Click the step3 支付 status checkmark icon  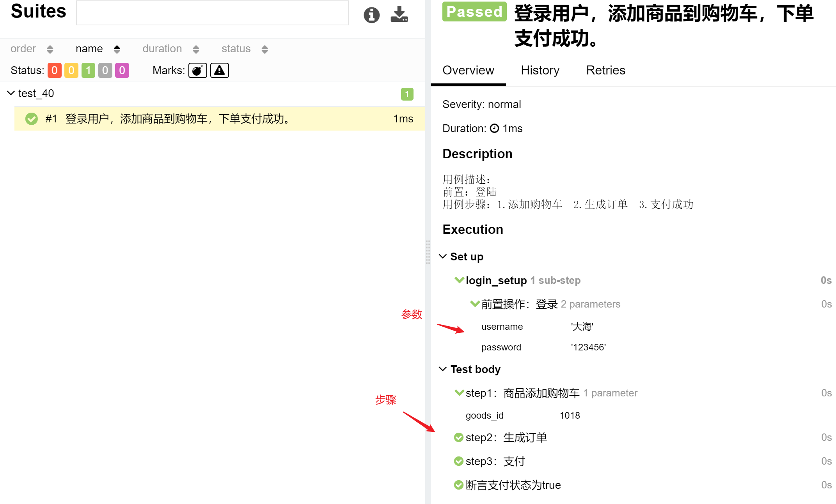(459, 461)
